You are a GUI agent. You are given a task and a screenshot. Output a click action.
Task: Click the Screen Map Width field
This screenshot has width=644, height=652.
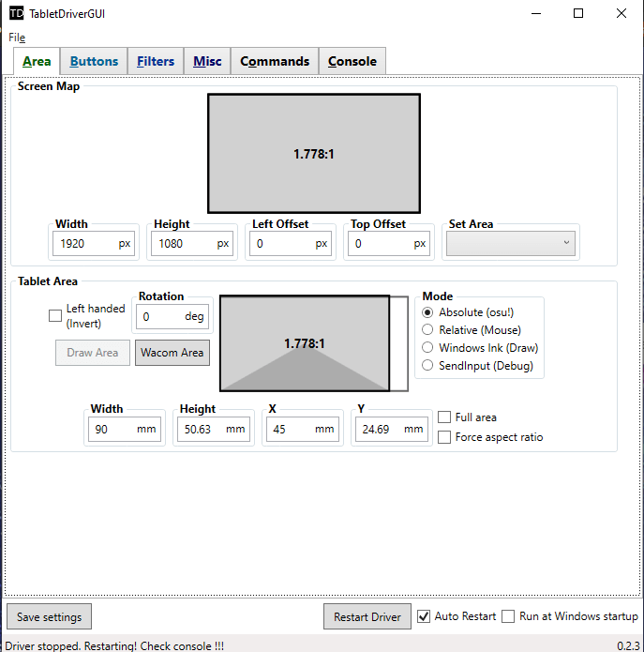(x=94, y=244)
